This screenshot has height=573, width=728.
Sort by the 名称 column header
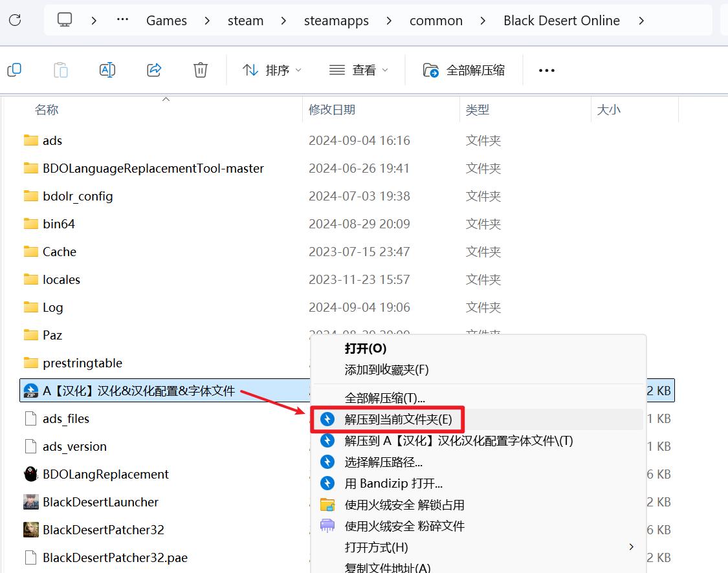pos(47,109)
